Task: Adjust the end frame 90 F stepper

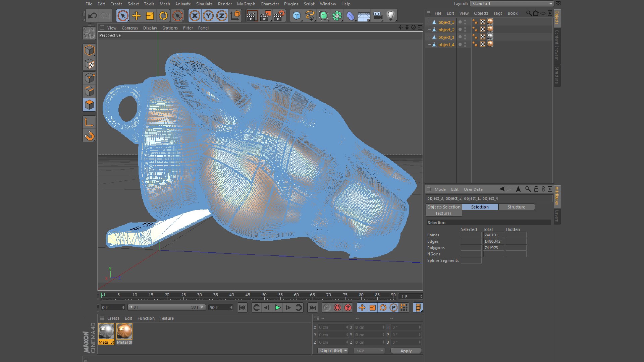Action: (231, 307)
